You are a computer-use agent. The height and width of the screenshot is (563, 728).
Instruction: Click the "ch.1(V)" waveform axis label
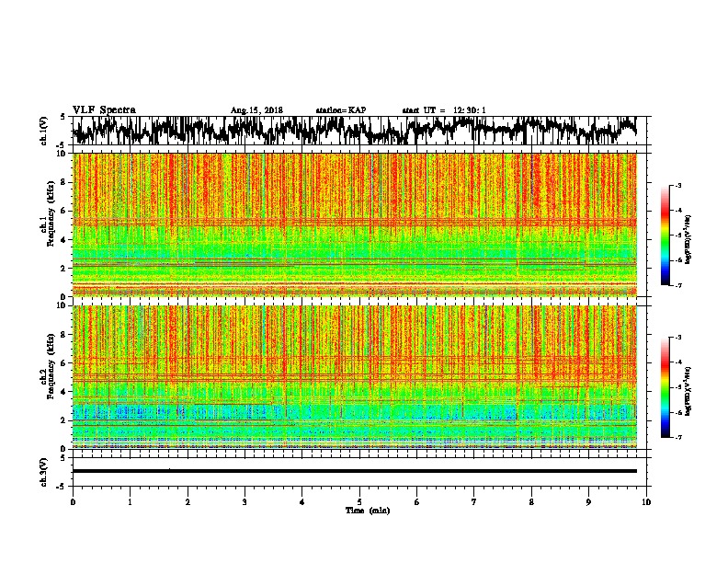43,131
